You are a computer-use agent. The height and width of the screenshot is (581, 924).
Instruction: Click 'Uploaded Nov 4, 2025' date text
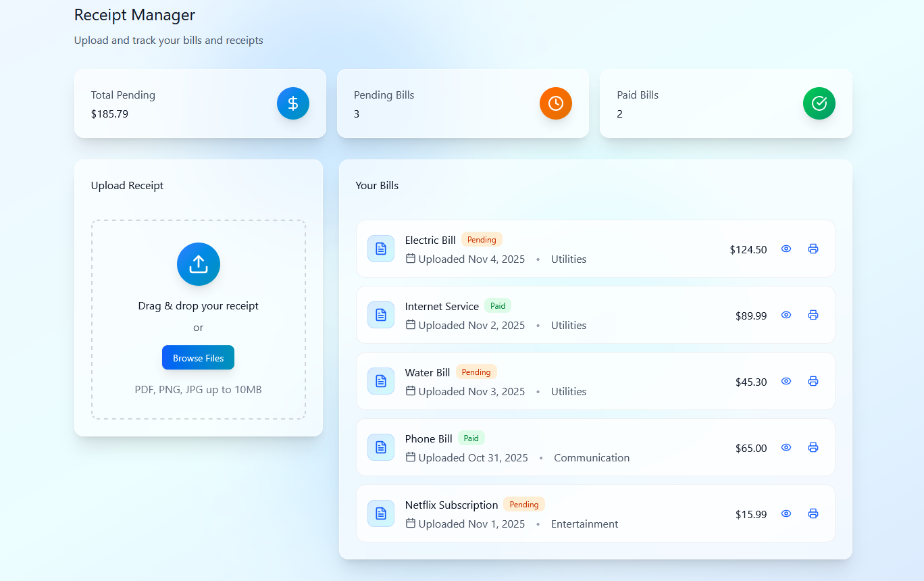(471, 259)
